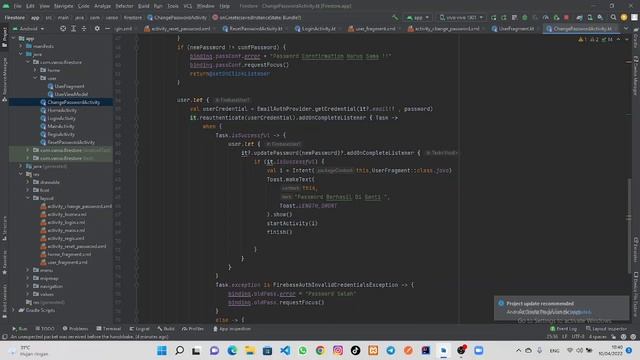
Task: Open the vivo device selector dropdown
Action: point(461,18)
